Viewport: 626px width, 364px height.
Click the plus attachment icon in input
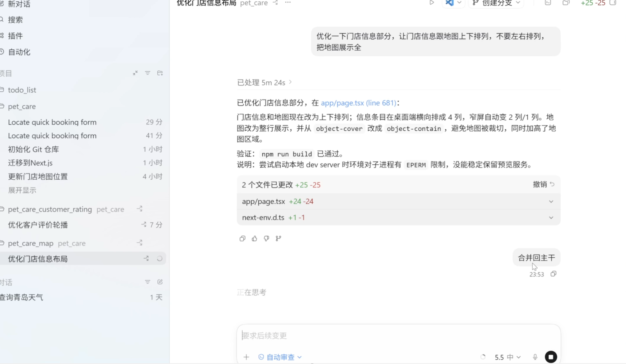click(x=246, y=357)
